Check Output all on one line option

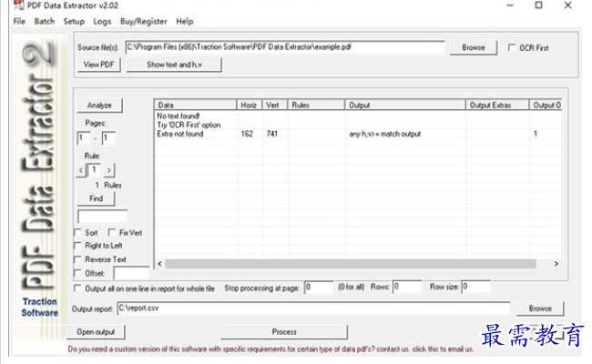point(77,288)
